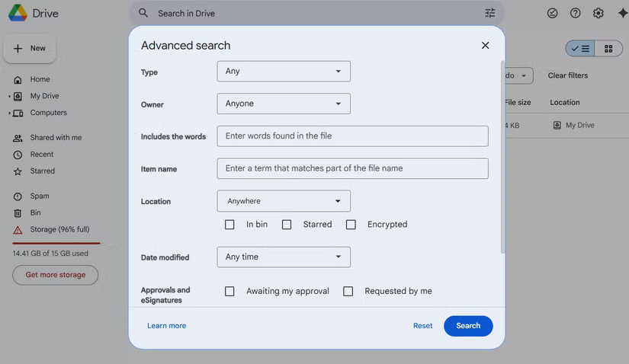
Task: Open the Settings gear icon
Action: click(x=599, y=13)
